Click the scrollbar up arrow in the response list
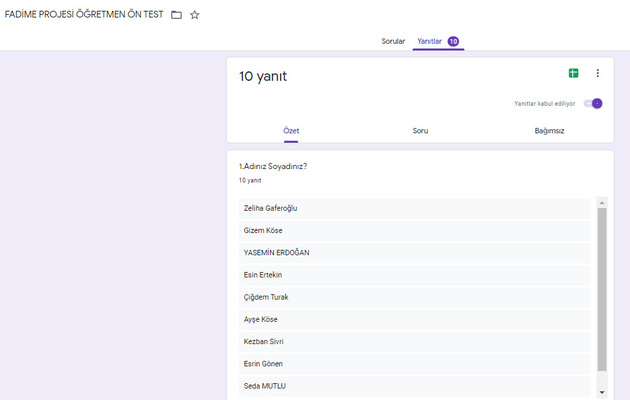The height and width of the screenshot is (400, 630). click(x=602, y=203)
